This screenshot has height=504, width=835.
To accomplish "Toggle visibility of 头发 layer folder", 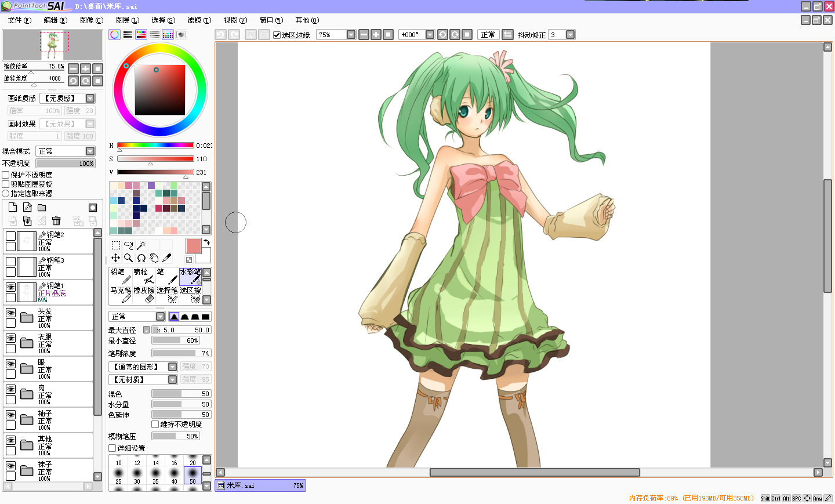I will point(10,313).
